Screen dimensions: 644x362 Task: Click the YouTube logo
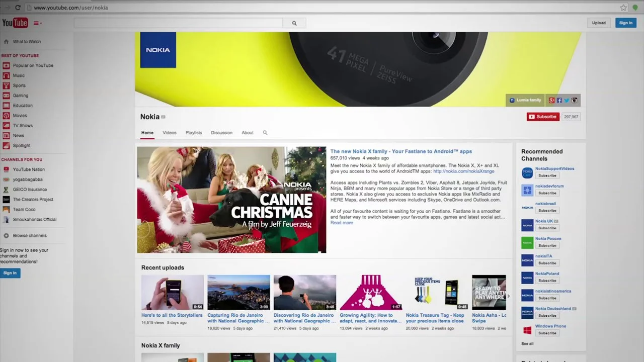pyautogui.click(x=15, y=23)
